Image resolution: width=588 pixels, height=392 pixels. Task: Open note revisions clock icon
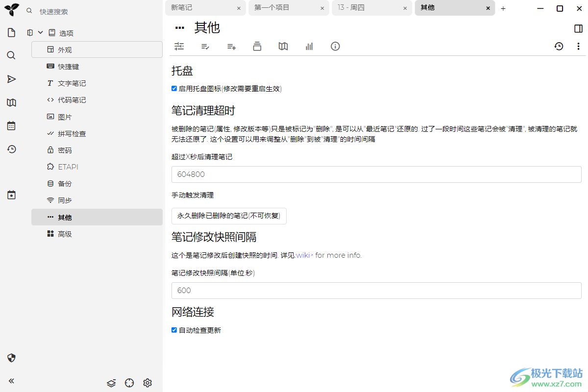pyautogui.click(x=559, y=46)
